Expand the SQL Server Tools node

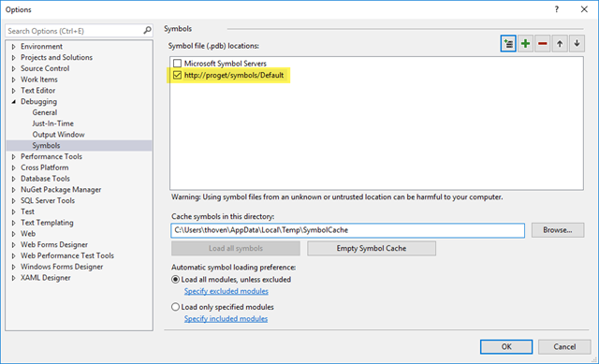tap(14, 201)
